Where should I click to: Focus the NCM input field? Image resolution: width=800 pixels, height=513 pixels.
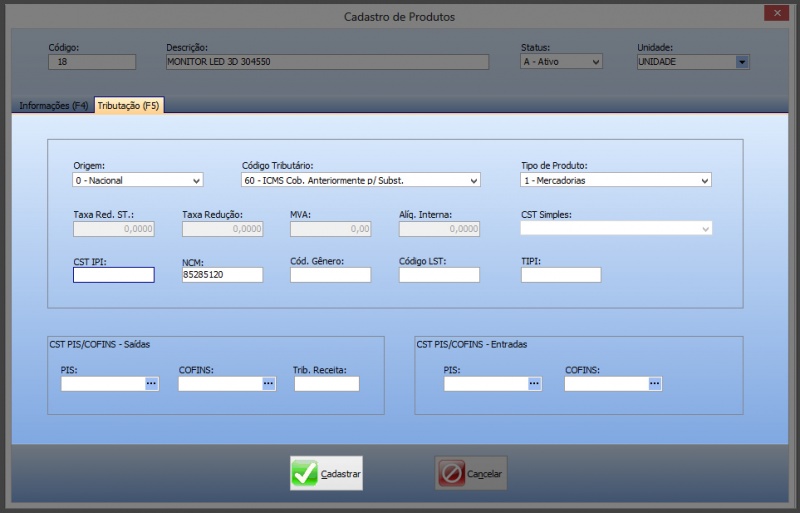point(222,275)
